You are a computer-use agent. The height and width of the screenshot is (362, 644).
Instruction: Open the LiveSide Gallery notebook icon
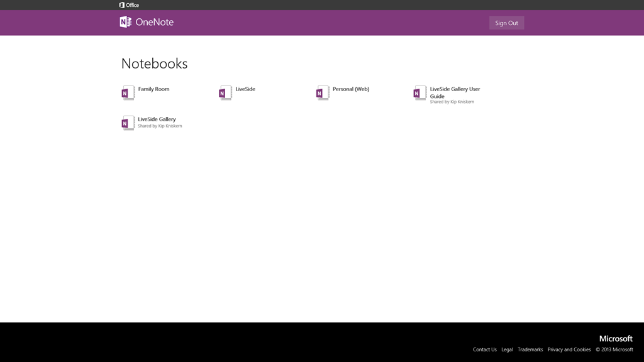pyautogui.click(x=128, y=123)
